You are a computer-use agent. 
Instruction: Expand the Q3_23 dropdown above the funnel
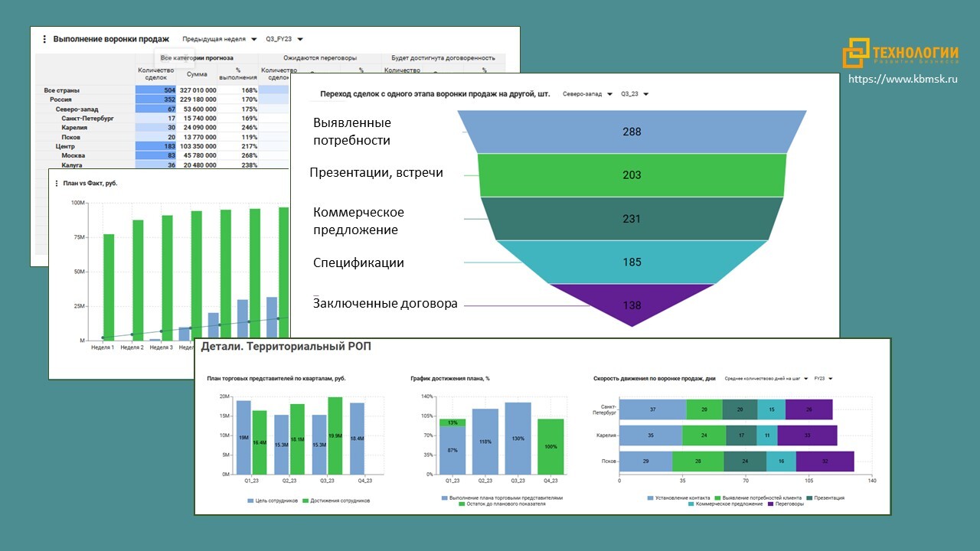tap(635, 94)
